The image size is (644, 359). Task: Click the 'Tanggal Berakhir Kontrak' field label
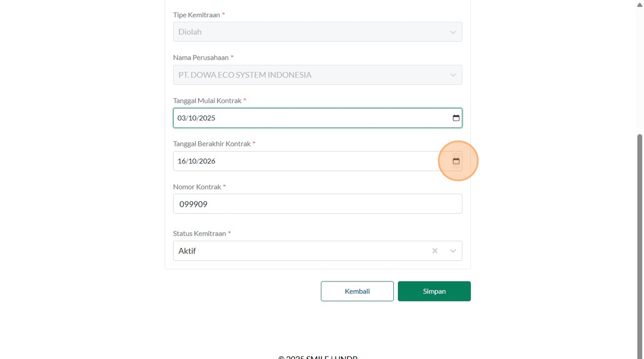coord(212,144)
